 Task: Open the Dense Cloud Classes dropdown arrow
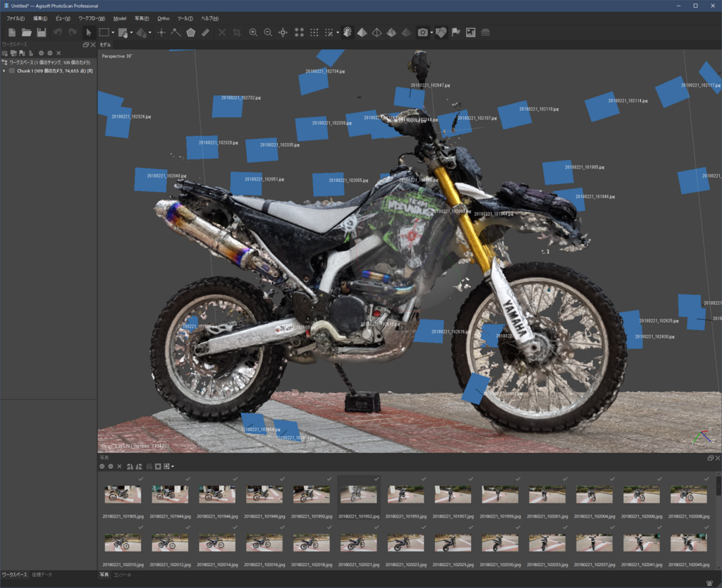pos(337,32)
